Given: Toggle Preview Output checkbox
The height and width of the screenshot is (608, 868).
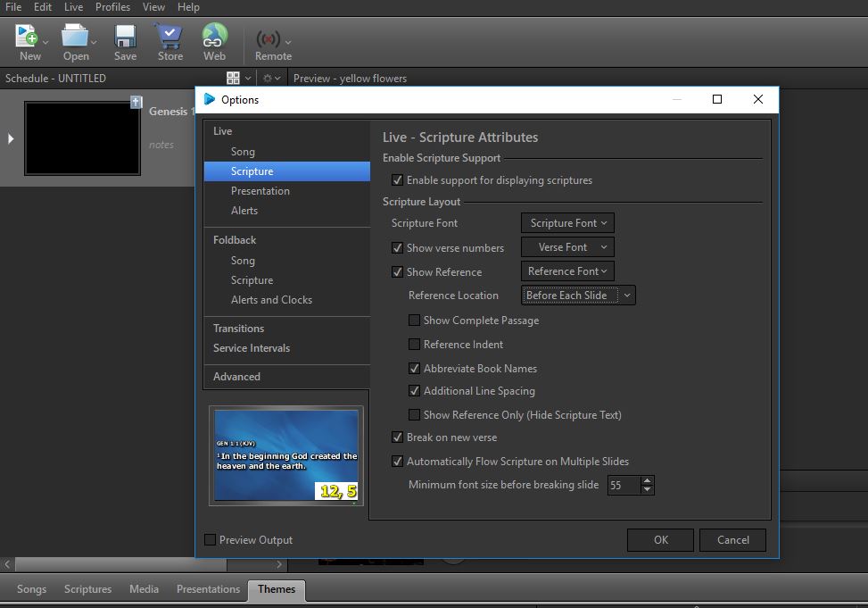Looking at the screenshot, I should pos(211,540).
